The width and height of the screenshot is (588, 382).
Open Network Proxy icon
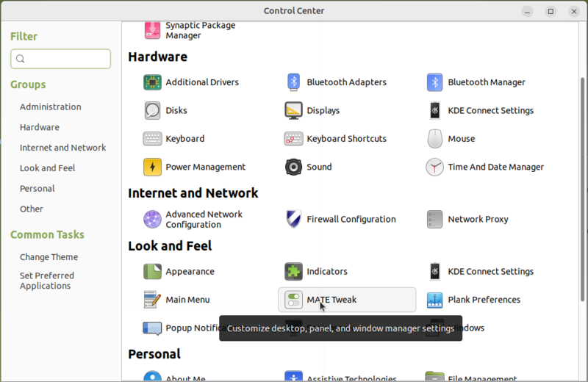[434, 220]
